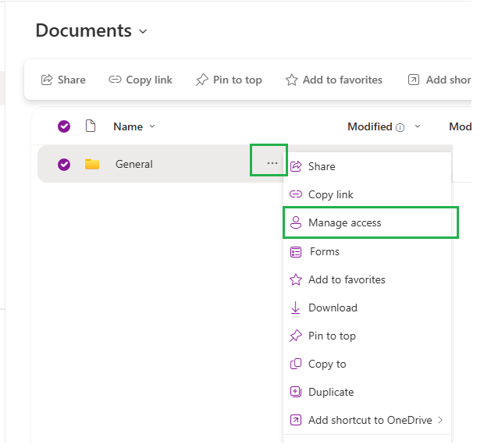Click the Share button in toolbar
The height and width of the screenshot is (448, 484).
point(63,80)
